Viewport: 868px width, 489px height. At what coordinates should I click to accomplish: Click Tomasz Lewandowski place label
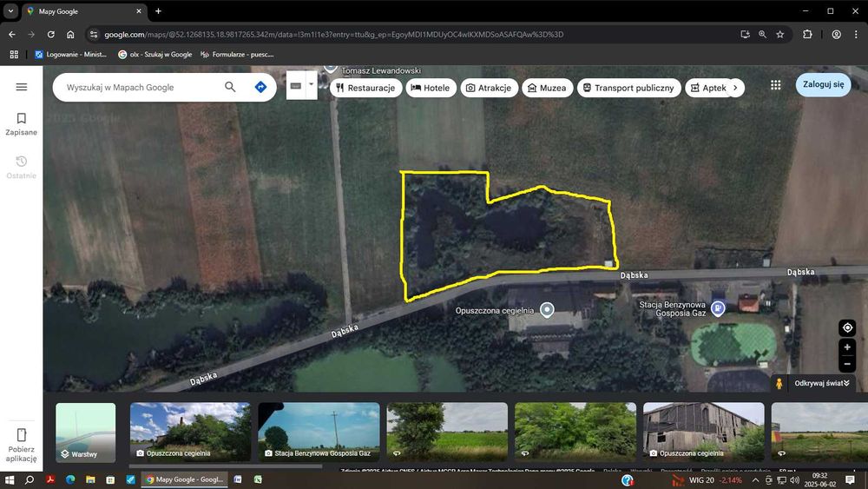tap(381, 71)
